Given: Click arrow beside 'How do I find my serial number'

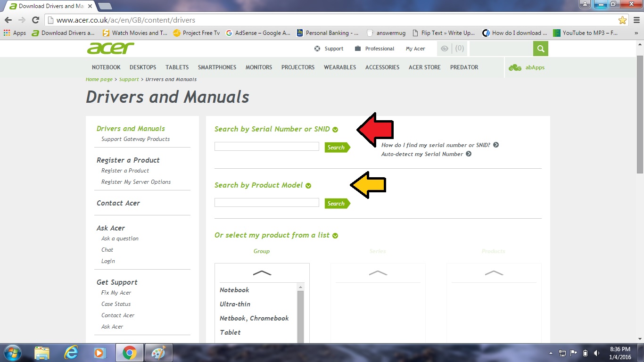Looking at the screenshot, I should (496, 145).
